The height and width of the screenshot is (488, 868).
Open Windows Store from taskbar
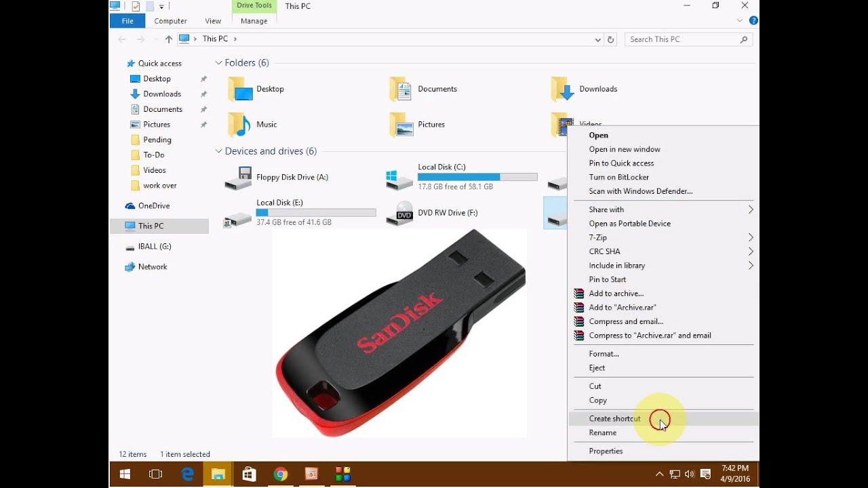(x=250, y=474)
